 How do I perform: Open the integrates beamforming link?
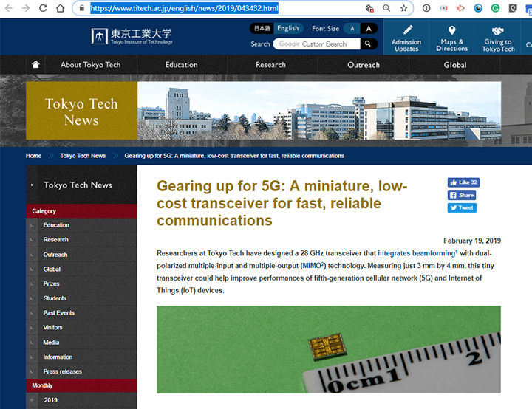click(x=416, y=253)
